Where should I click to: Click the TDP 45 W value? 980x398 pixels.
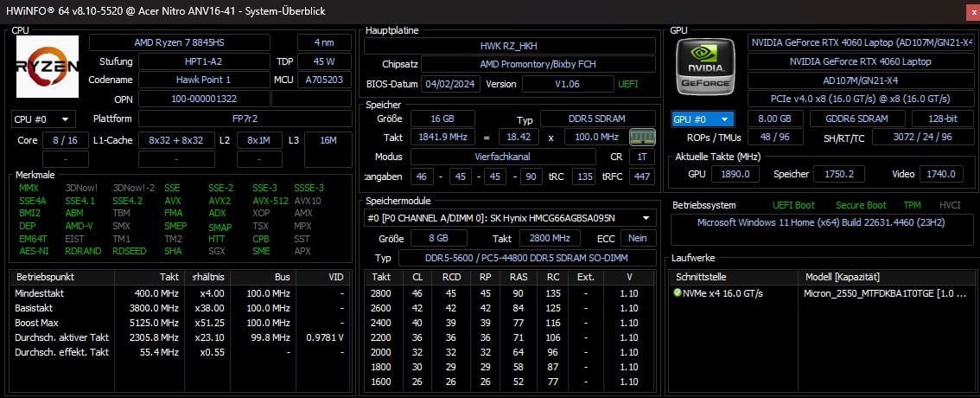coord(324,62)
